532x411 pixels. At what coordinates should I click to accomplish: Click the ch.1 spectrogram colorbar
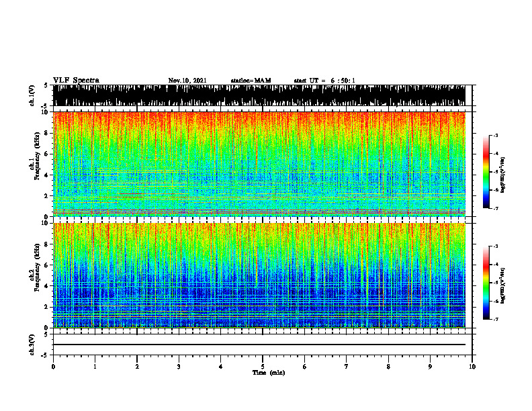pyautogui.click(x=486, y=172)
